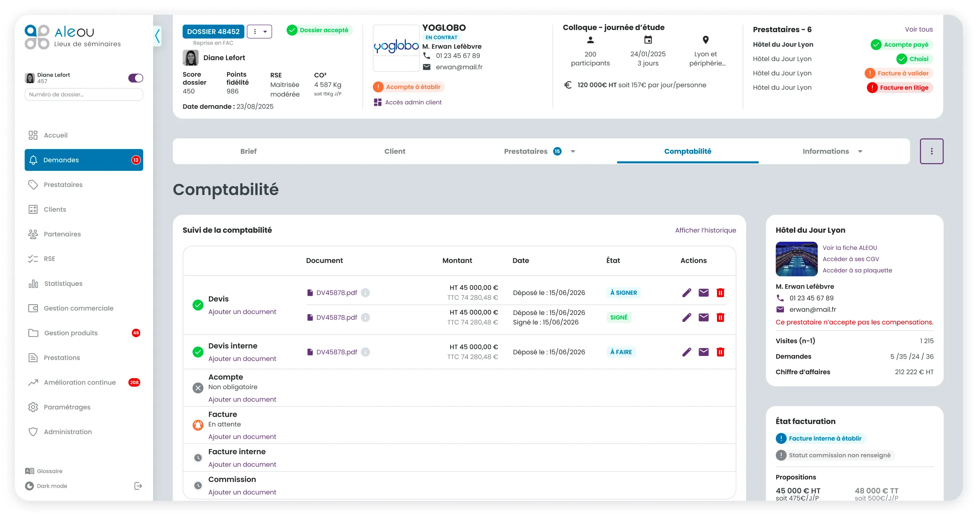Show info for the first DV45878.pdf file
The image size is (980, 523).
click(x=366, y=293)
